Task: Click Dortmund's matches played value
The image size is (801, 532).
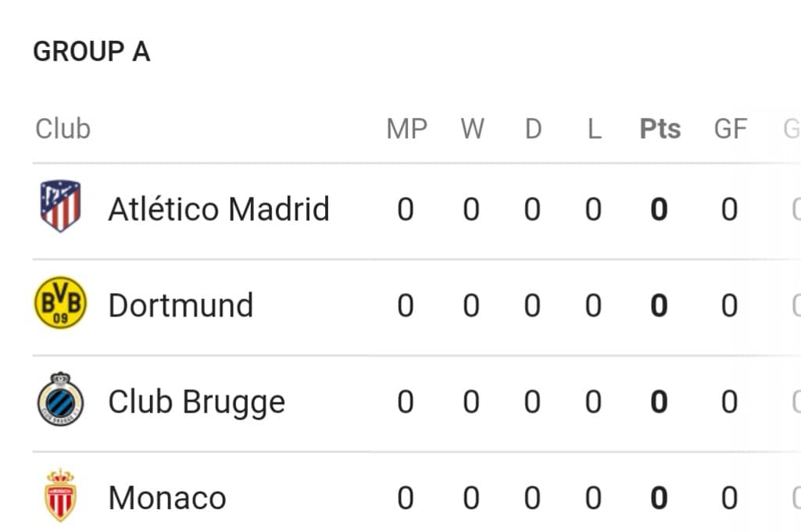Action: [x=406, y=305]
